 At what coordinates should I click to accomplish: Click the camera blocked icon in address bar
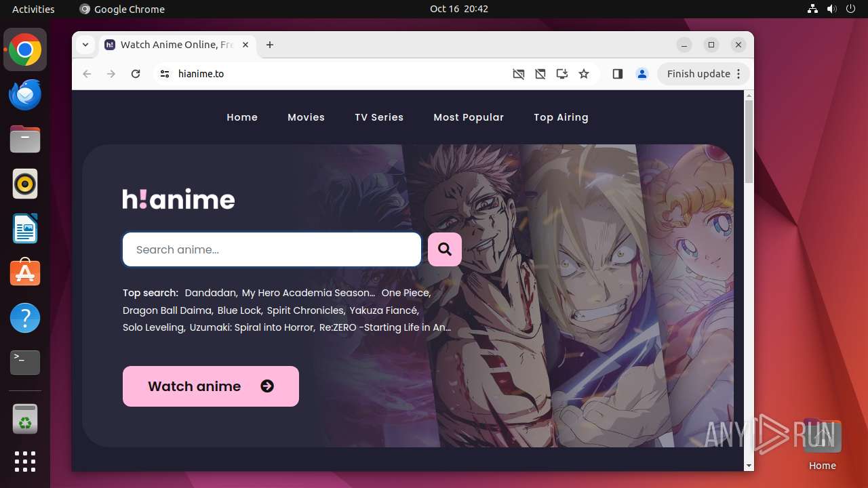(519, 74)
